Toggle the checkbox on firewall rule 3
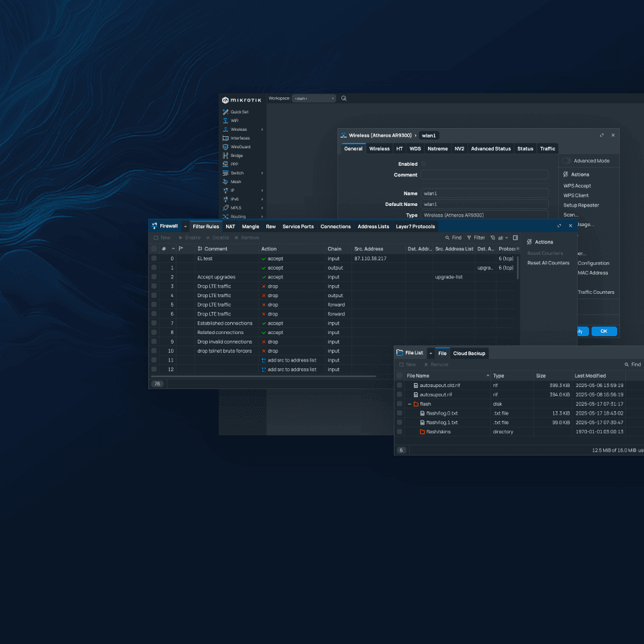 pos(154,286)
